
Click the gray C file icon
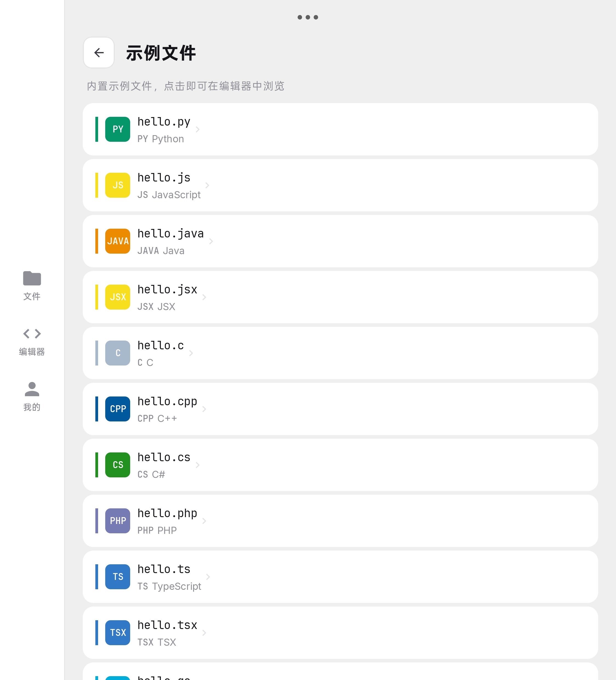tap(118, 353)
